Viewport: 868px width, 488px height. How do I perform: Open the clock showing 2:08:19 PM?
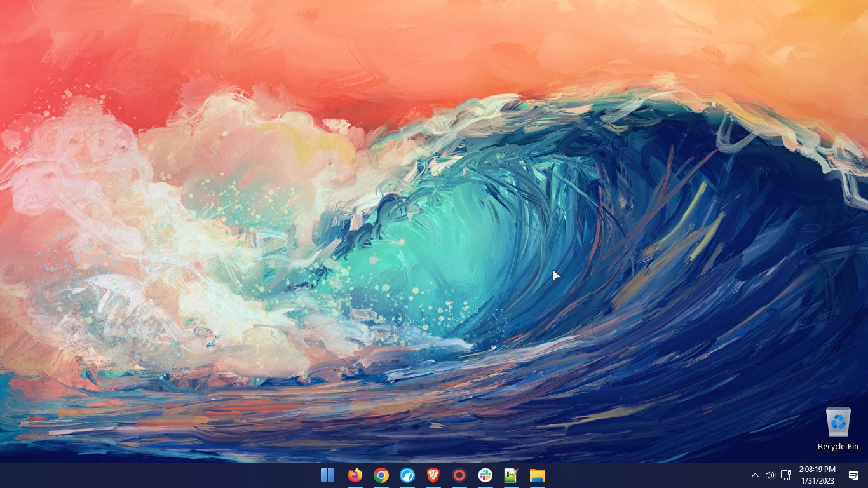[x=817, y=475]
